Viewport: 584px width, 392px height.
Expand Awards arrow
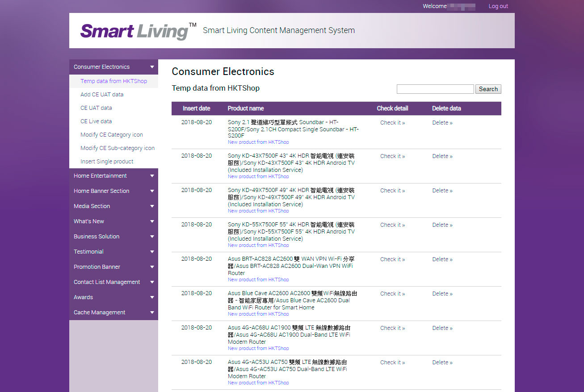pos(152,297)
